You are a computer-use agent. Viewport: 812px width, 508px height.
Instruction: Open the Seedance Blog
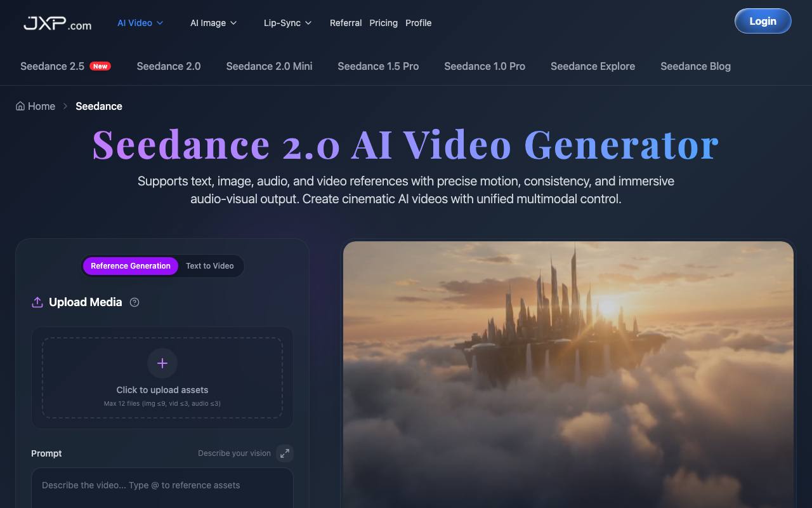tap(695, 66)
